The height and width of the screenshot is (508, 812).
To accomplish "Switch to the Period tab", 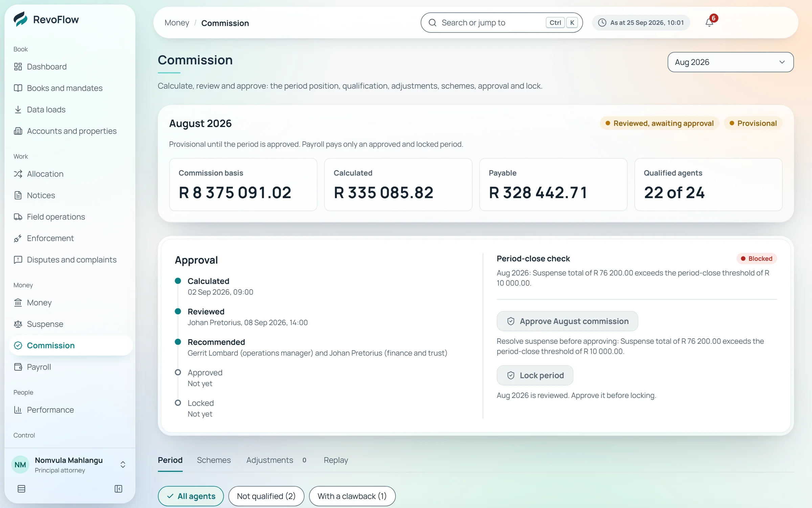I will coord(170,460).
